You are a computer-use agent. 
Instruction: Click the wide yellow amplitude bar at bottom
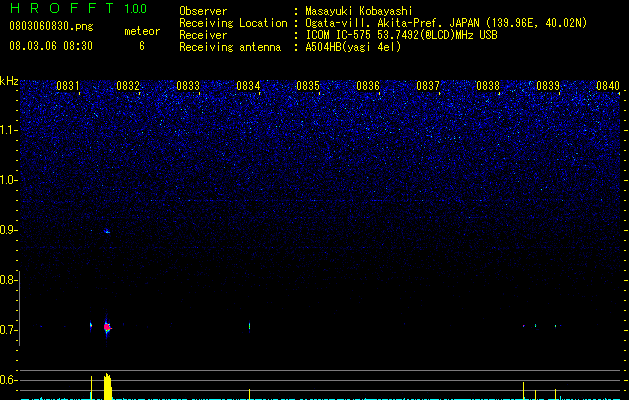coord(108,386)
